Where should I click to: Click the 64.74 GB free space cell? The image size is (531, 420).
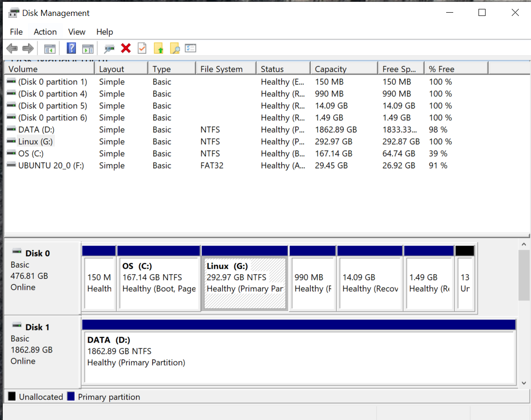pos(398,154)
